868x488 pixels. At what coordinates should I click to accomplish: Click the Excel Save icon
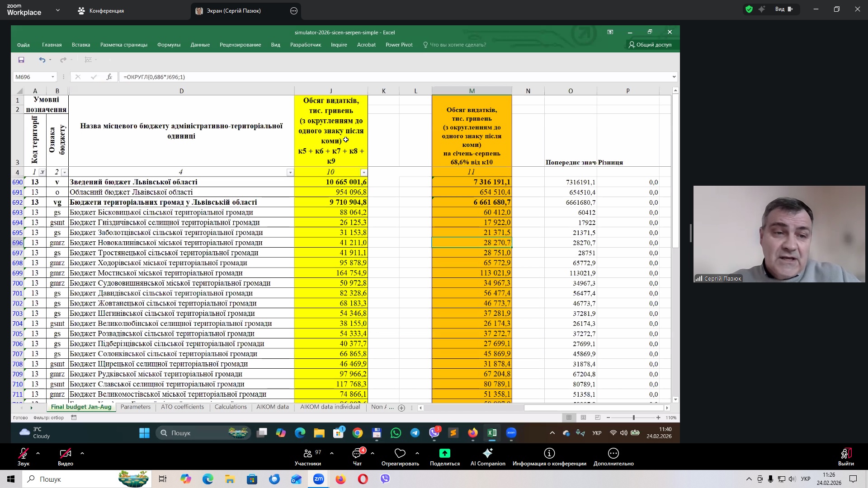tap(21, 60)
